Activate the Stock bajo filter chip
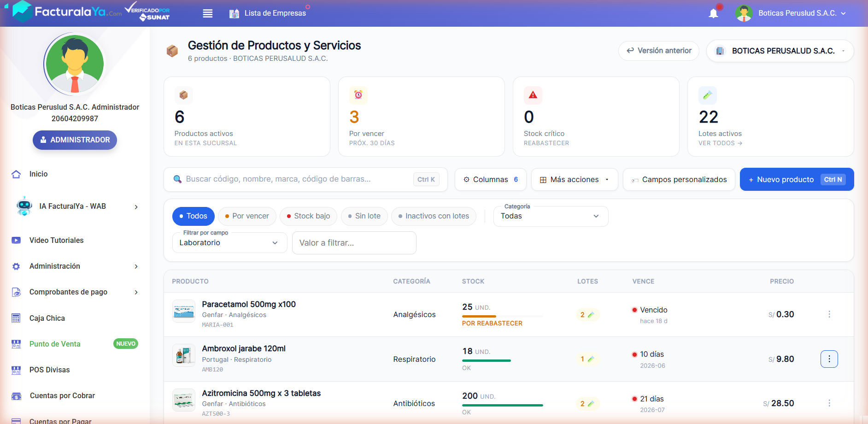Viewport: 868px width, 424px height. 308,216
